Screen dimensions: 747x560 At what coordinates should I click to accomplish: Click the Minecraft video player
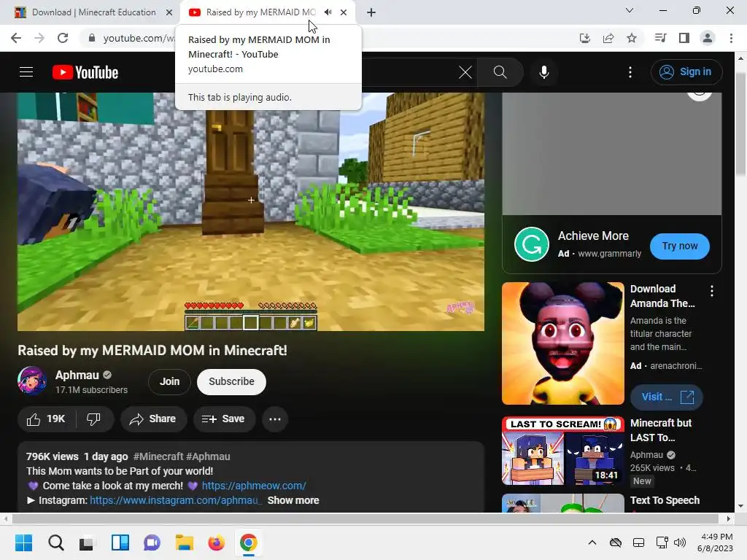[x=251, y=211]
